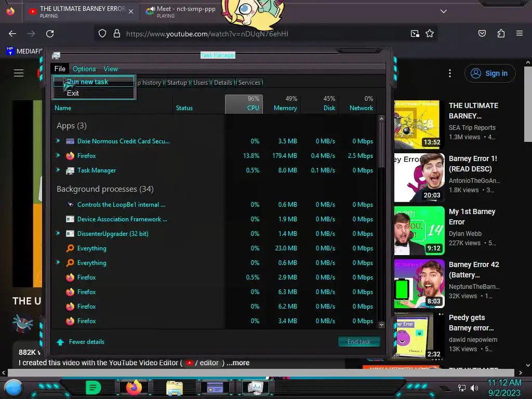Select Firefox background process using 2.9 MB

tap(215, 277)
